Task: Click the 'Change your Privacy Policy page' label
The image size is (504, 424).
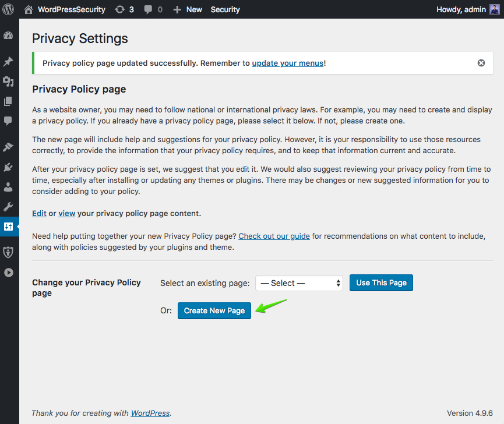Action: pos(86,288)
